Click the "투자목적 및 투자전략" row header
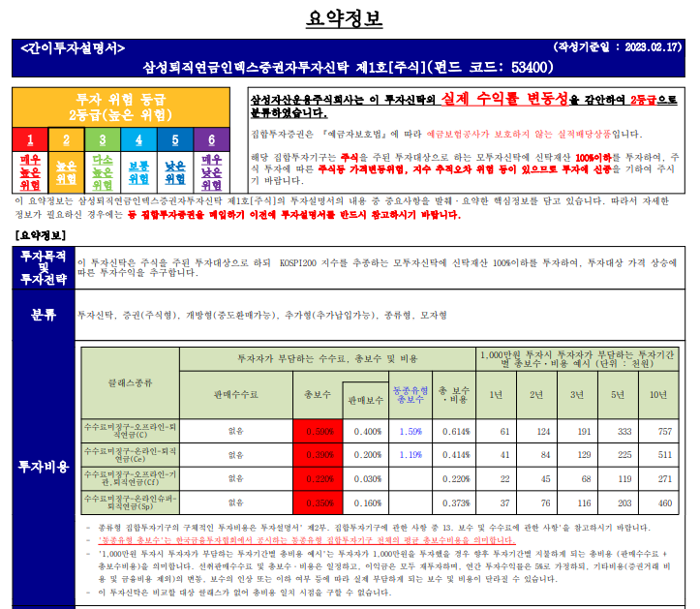Viewport: 700px width, 609px height. tap(44, 267)
